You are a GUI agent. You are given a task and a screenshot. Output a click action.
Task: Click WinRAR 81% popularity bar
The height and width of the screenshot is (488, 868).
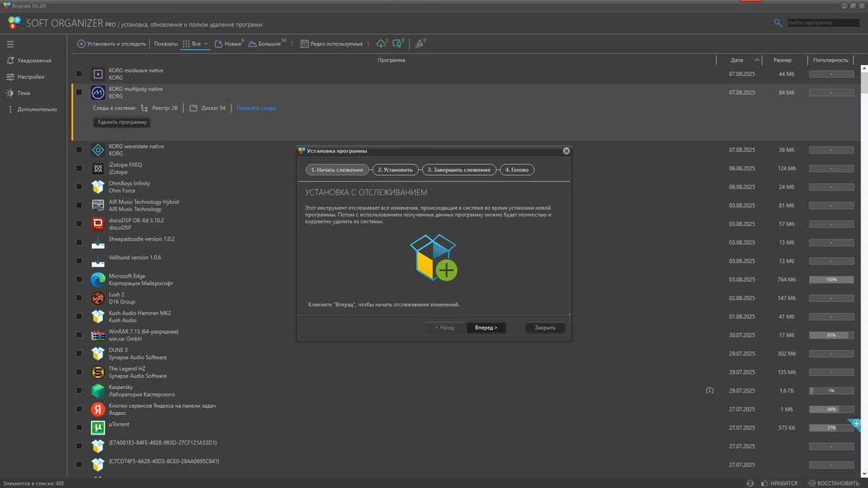(x=831, y=335)
